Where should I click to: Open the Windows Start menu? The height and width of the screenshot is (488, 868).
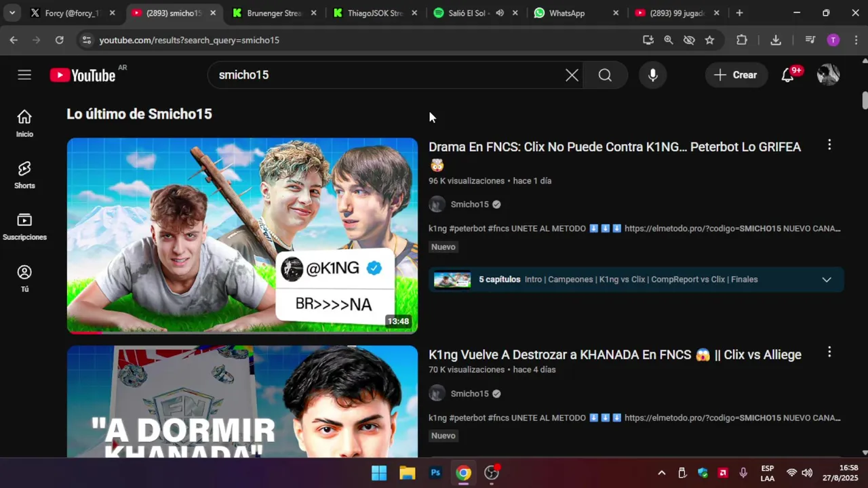[379, 473]
